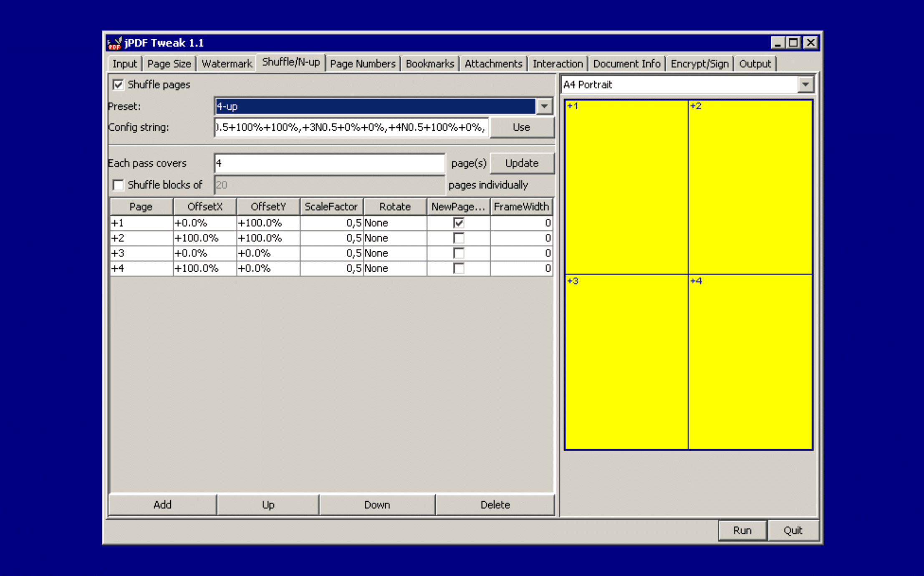Open the Document Info tab
The image size is (924, 576).
click(x=626, y=64)
